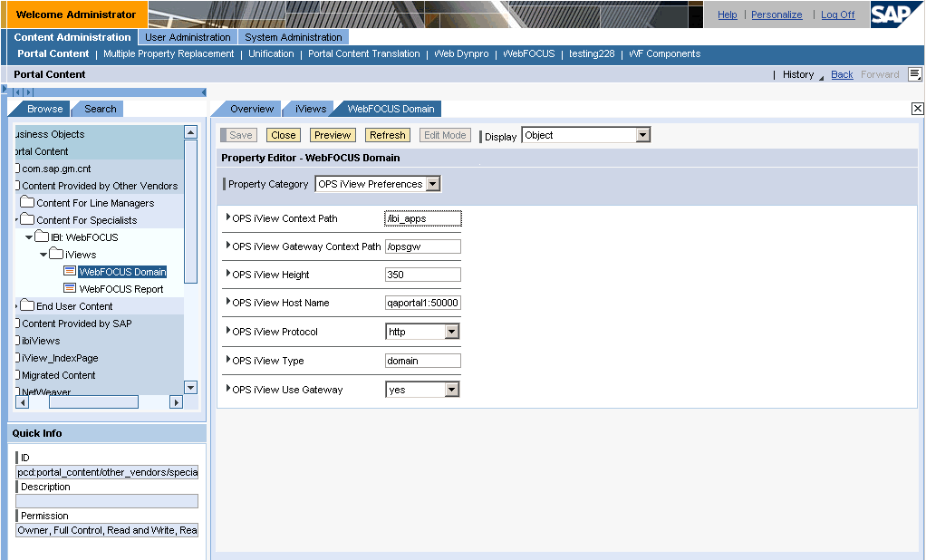Click the SAP logo
Screen dimensions: 926x560
pos(896,14)
